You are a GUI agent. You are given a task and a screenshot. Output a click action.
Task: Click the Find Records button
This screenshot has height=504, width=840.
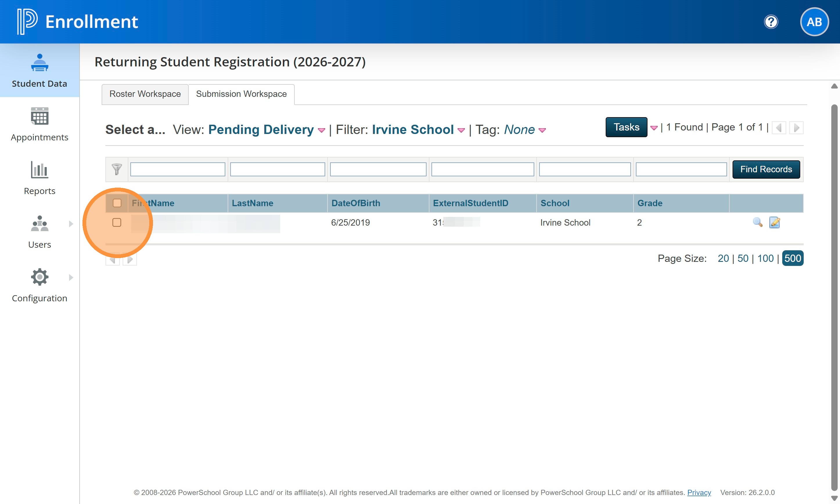pos(766,169)
